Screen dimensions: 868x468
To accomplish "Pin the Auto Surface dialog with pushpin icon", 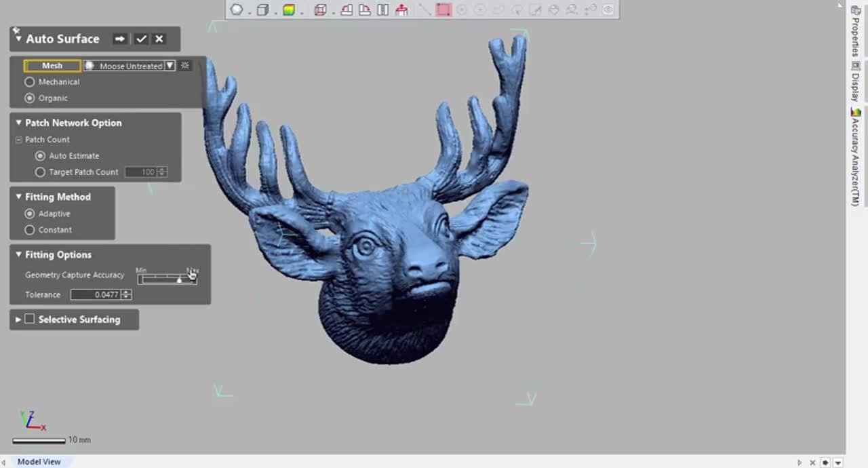I will coord(16,31).
